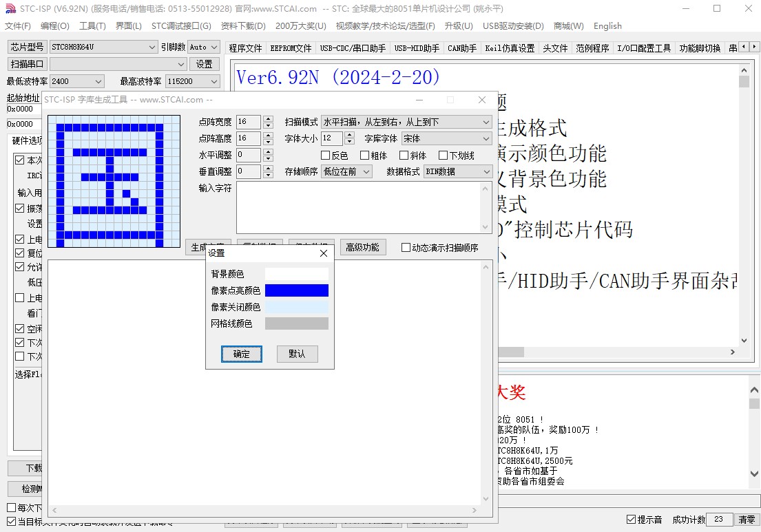Increase 字体大小 with the up spinner
This screenshot has height=532, width=761.
point(349,136)
